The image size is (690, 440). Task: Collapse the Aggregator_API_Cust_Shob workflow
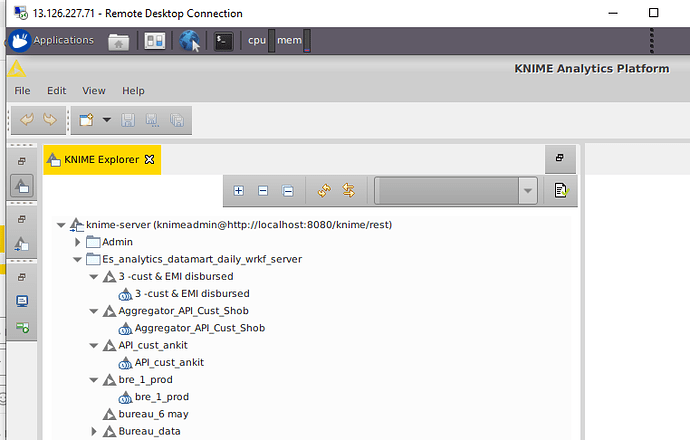click(x=94, y=311)
